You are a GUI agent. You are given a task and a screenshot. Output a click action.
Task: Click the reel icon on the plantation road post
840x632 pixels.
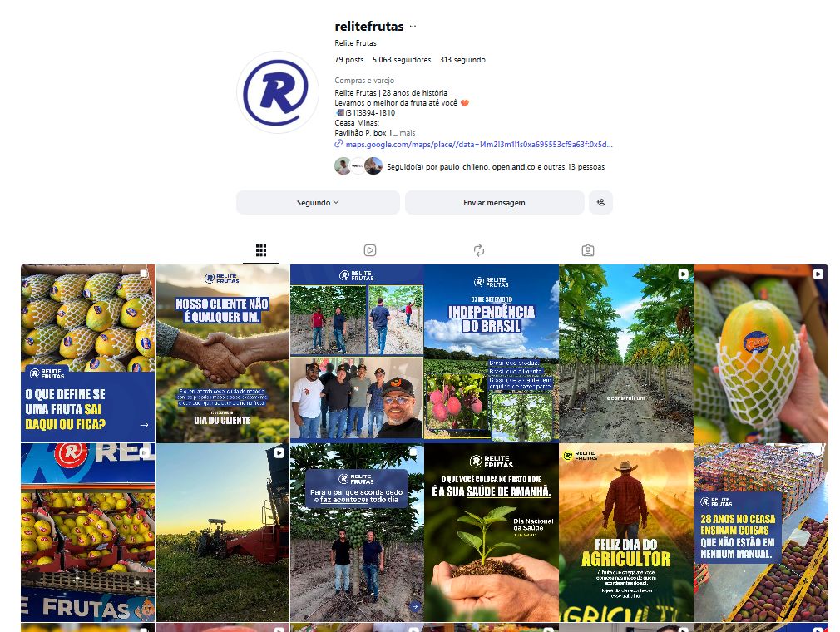click(x=683, y=274)
